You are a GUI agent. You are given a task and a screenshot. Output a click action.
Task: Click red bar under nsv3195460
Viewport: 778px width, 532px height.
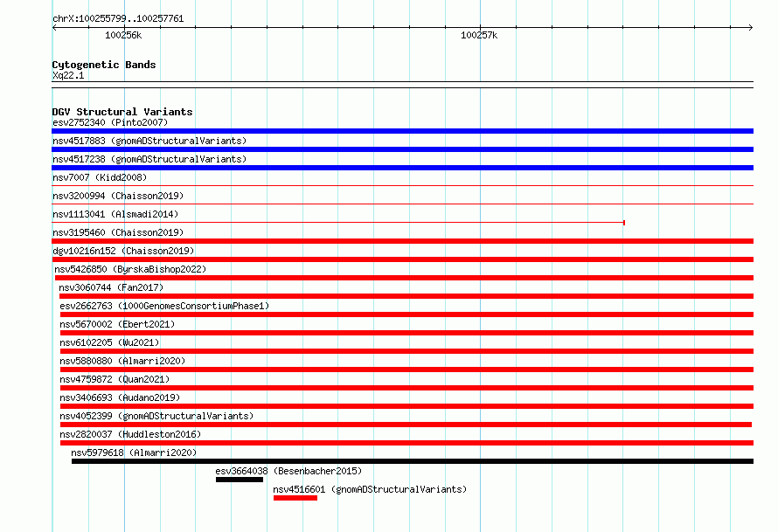coord(402,241)
